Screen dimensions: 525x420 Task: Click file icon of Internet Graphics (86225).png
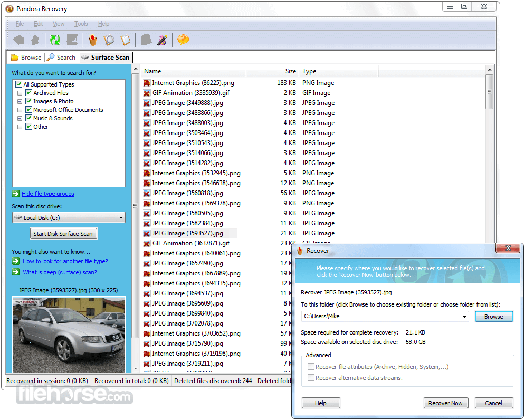coord(147,83)
